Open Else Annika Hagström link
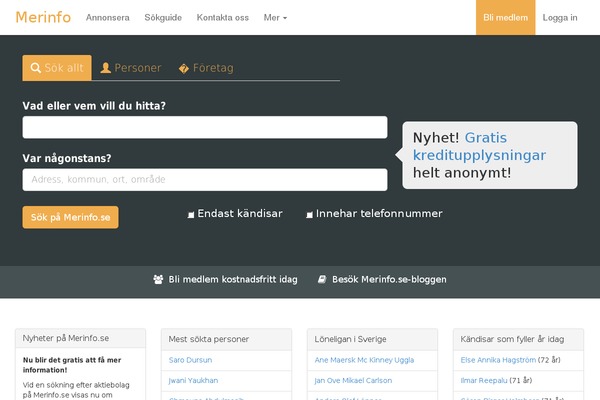Screen dimensions: 600x400 [x=498, y=360]
